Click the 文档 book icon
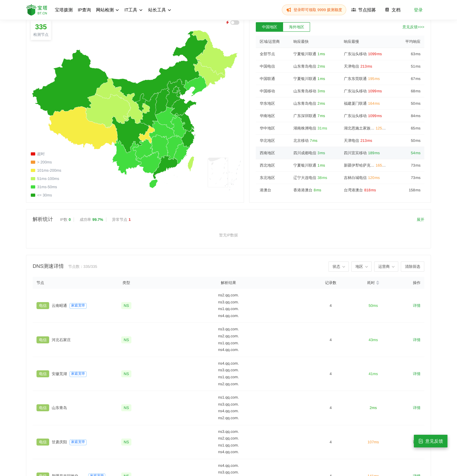 [387, 10]
